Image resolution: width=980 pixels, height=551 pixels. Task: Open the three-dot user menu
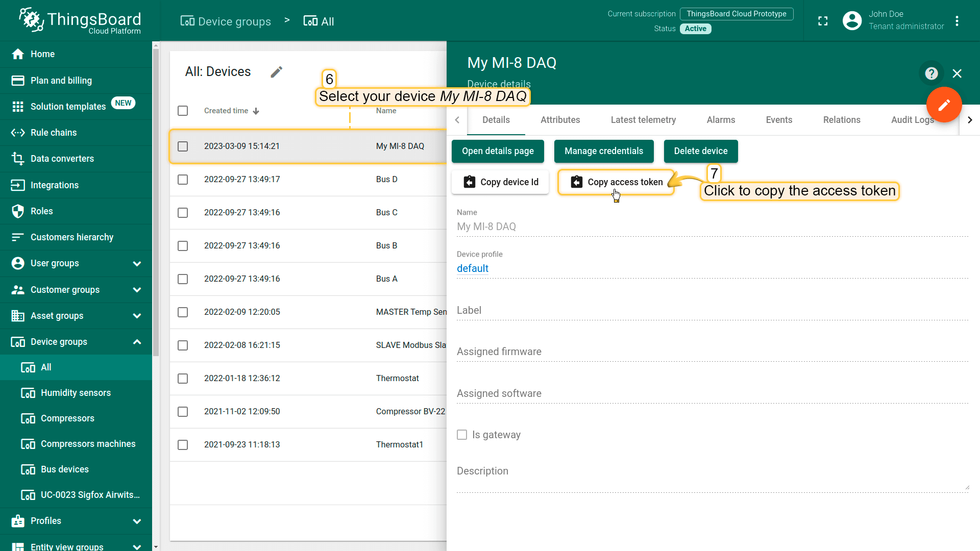957,21
